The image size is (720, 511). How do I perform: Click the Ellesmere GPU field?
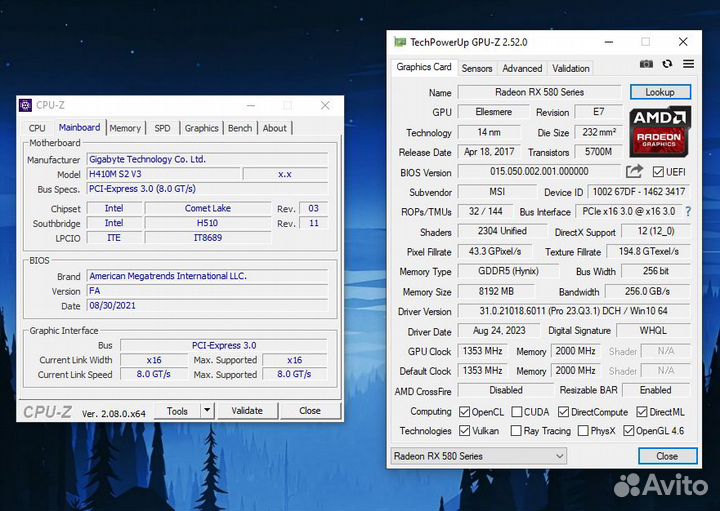[x=494, y=112]
